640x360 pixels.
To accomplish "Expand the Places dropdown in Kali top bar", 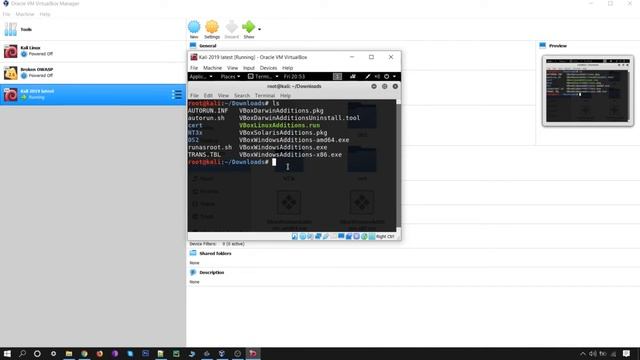I will (x=230, y=76).
